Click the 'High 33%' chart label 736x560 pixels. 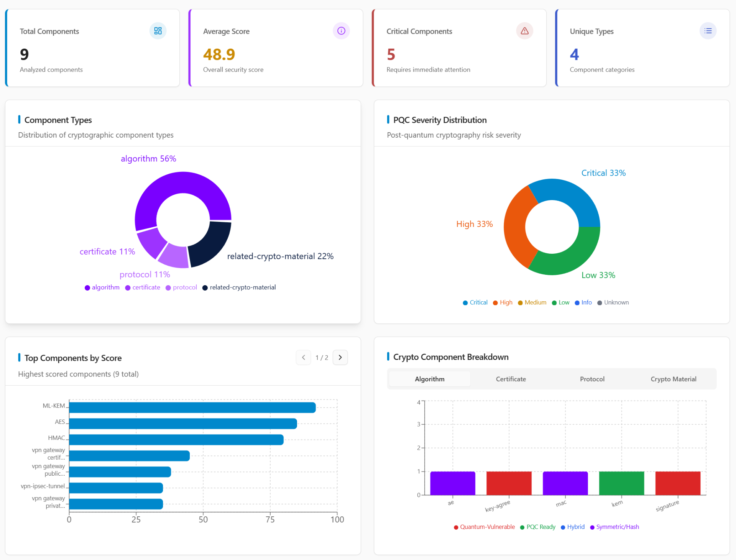pos(475,224)
